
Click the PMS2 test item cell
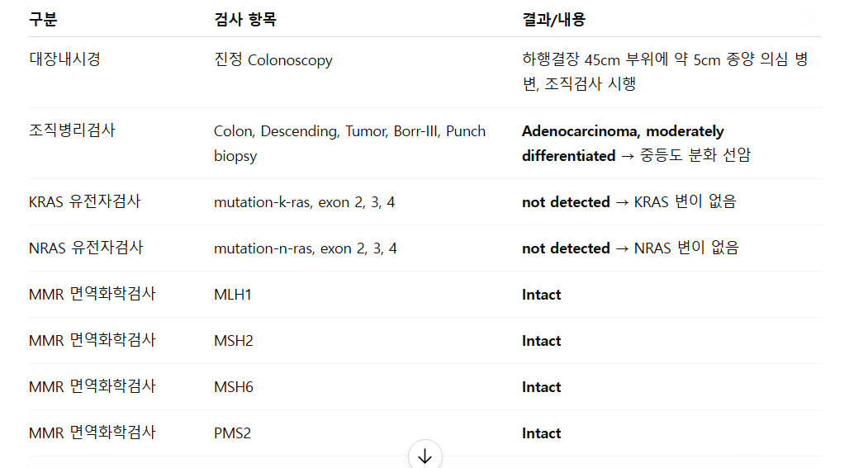click(233, 433)
